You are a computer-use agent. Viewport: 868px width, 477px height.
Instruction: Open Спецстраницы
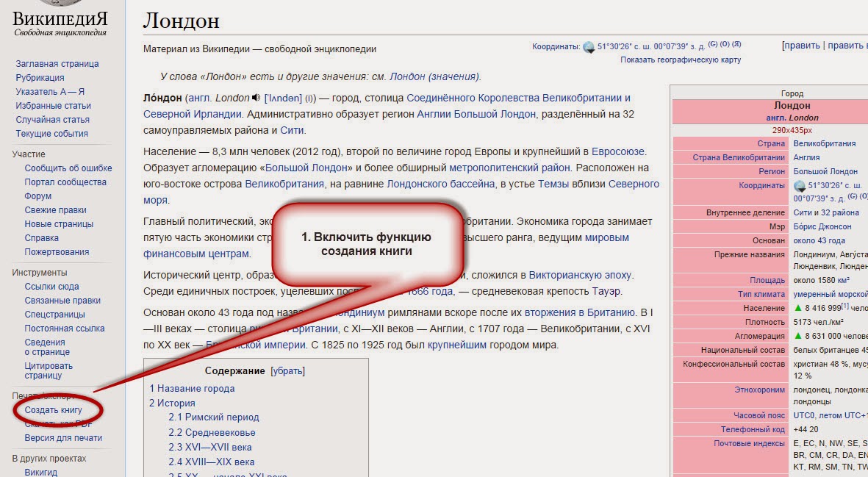(x=55, y=315)
